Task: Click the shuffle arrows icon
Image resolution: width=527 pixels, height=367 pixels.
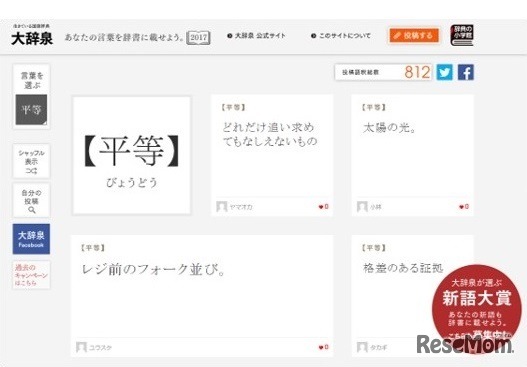Action: [x=31, y=171]
